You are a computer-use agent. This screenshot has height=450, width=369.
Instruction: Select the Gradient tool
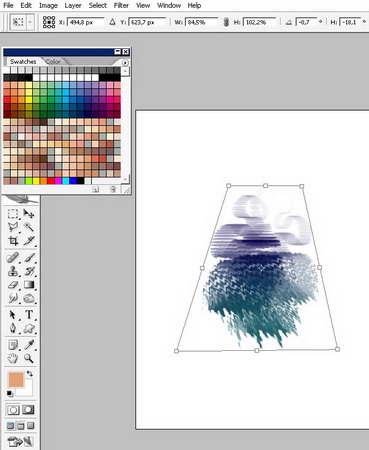[x=29, y=285]
